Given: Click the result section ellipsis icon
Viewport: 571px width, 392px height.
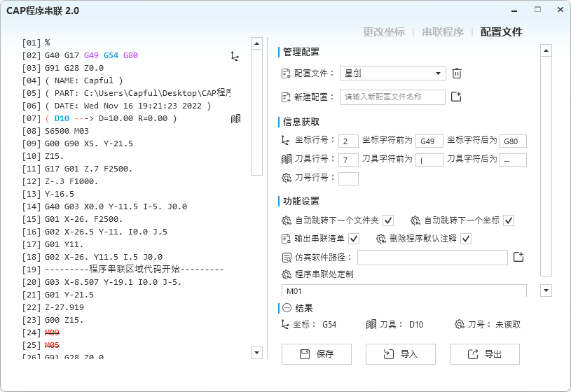Looking at the screenshot, I should point(287,308).
